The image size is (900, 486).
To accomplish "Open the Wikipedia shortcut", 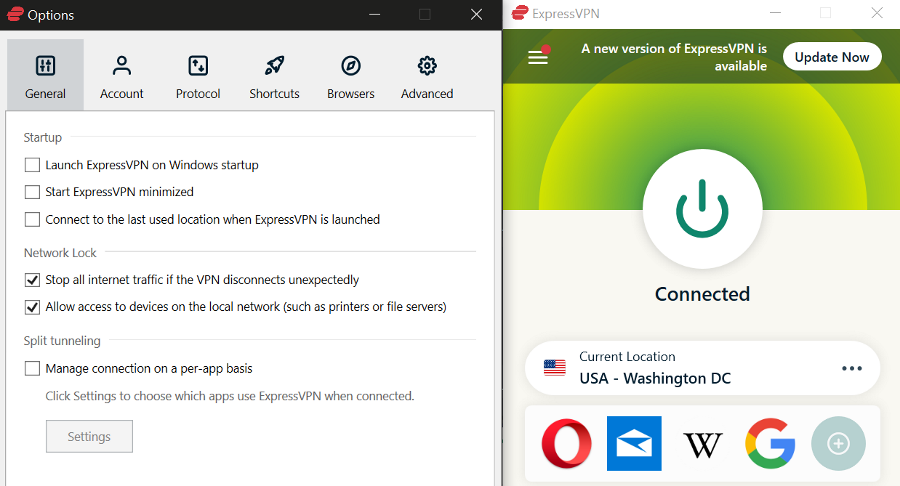I will coord(703,445).
